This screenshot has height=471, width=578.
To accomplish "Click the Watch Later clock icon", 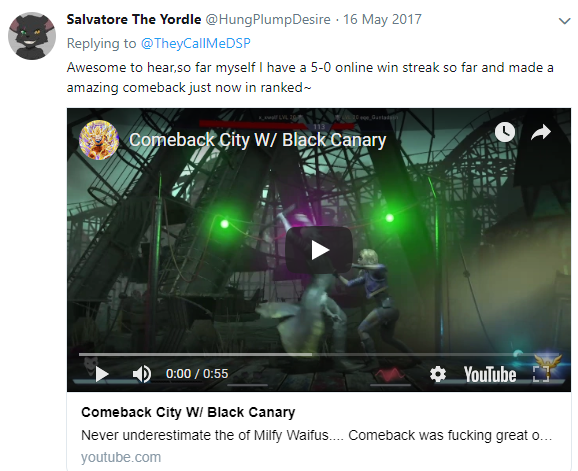I will (504, 132).
